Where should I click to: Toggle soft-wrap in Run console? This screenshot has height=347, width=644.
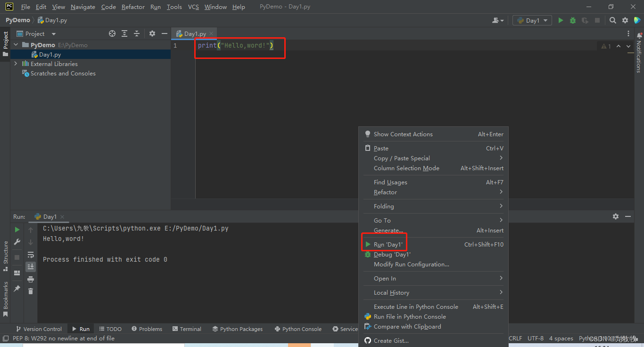pos(31,255)
